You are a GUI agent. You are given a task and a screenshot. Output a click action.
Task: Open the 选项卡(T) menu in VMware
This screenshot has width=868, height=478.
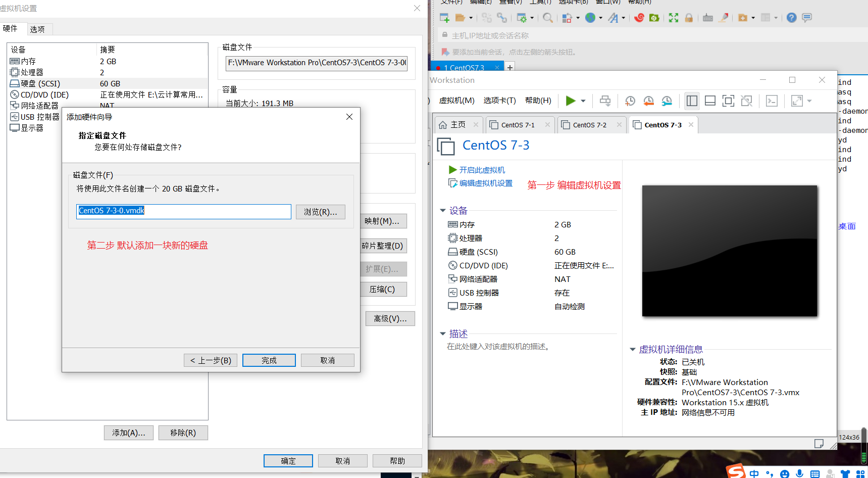tap(499, 101)
